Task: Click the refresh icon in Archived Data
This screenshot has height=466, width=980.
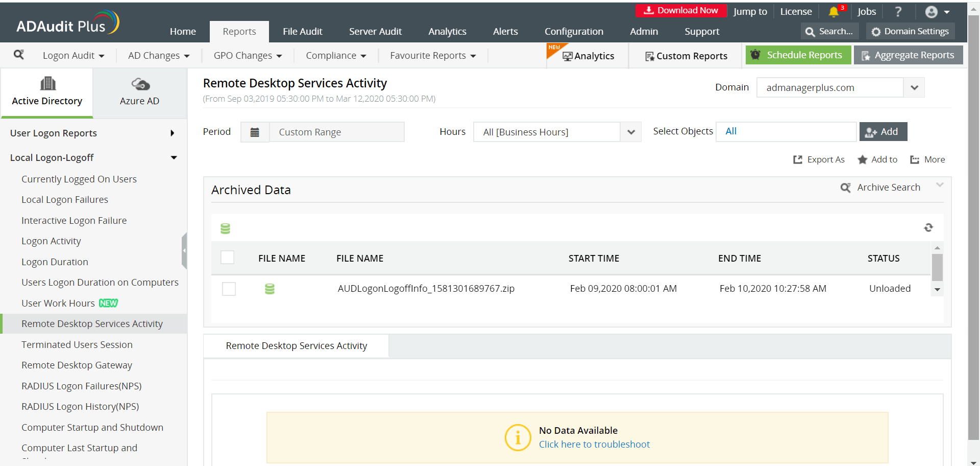Action: click(x=928, y=227)
